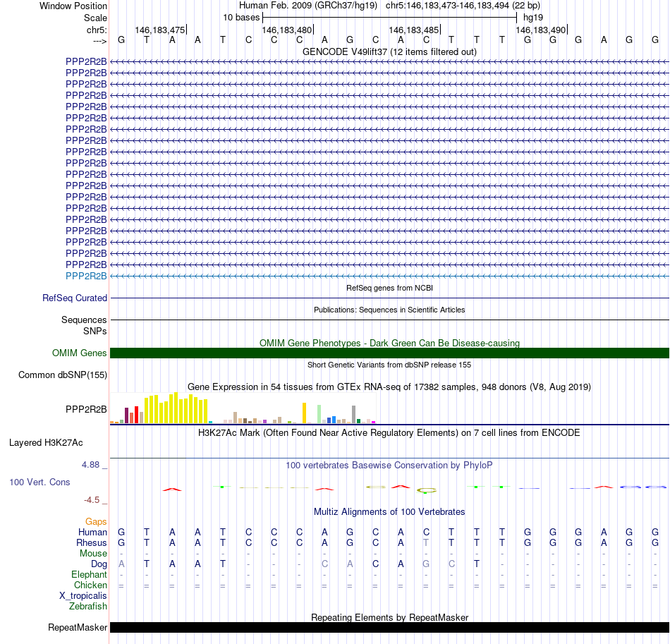Open the 100 Vert. Cons track label

(39, 482)
